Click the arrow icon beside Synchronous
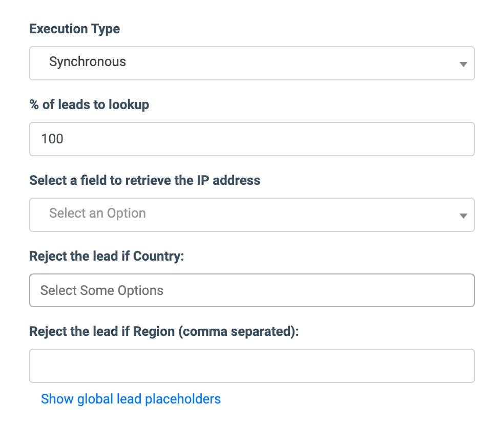The image size is (504, 425). click(463, 65)
